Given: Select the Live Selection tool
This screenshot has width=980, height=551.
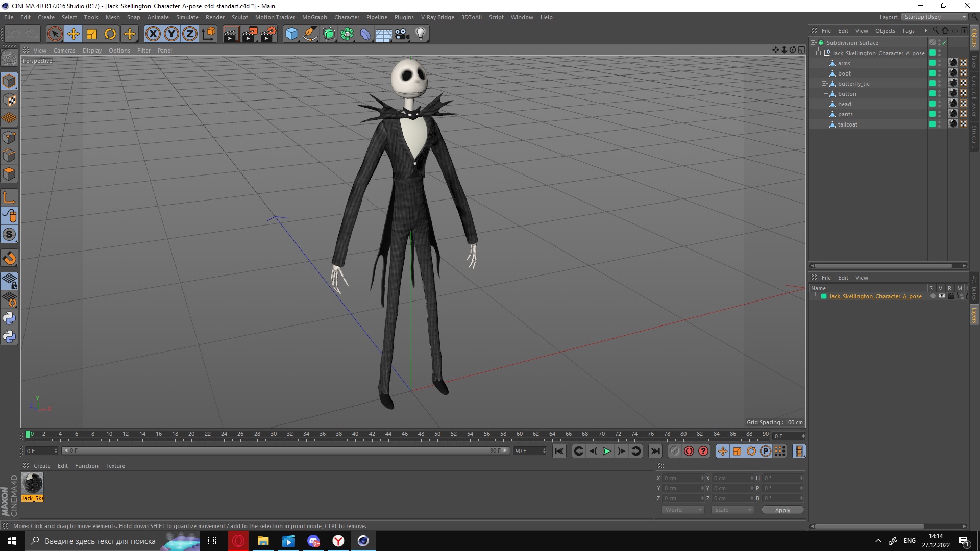Looking at the screenshot, I should [55, 34].
